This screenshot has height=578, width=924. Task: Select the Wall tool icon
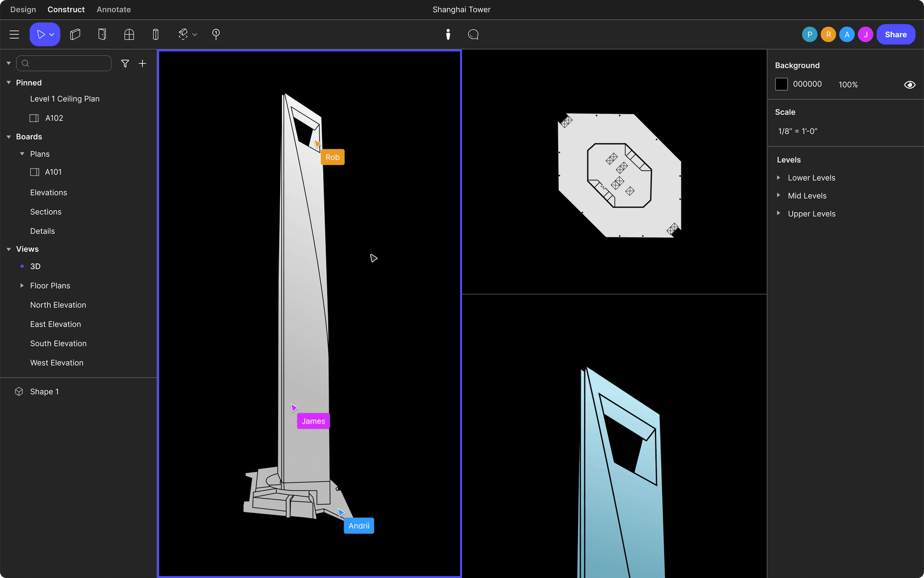pyautogui.click(x=75, y=34)
